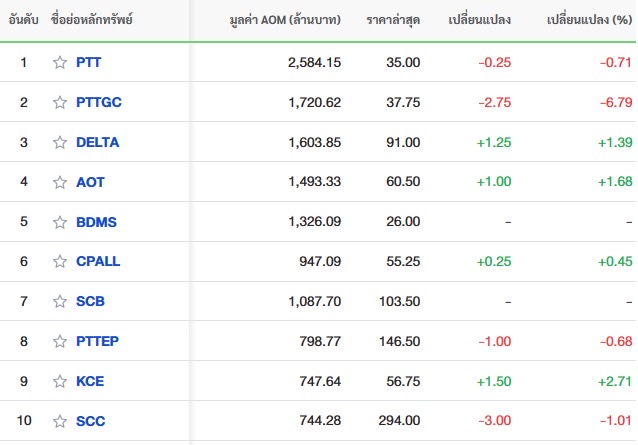
Task: Toggle the star next to PTTEP
Action: [60, 341]
